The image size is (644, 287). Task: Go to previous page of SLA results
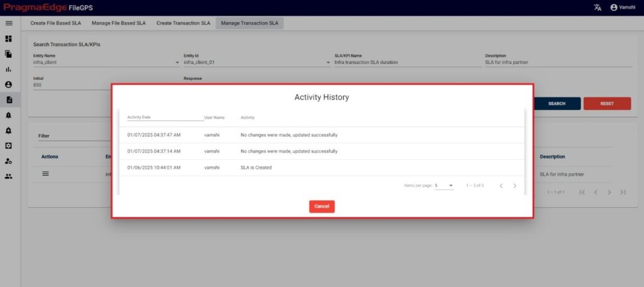coord(596,192)
